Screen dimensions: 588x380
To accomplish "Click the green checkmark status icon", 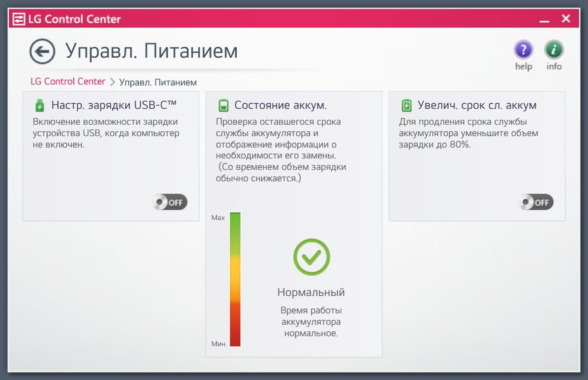I will (311, 257).
